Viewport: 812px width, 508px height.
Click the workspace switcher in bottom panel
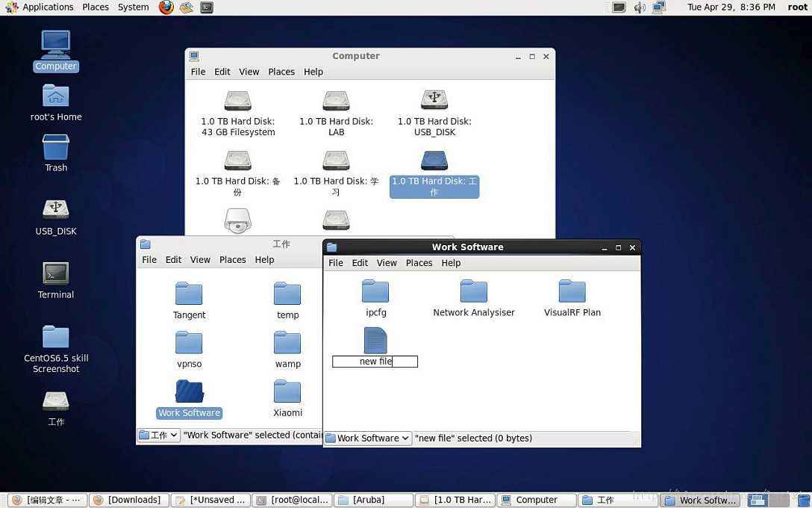pyautogui.click(x=769, y=501)
